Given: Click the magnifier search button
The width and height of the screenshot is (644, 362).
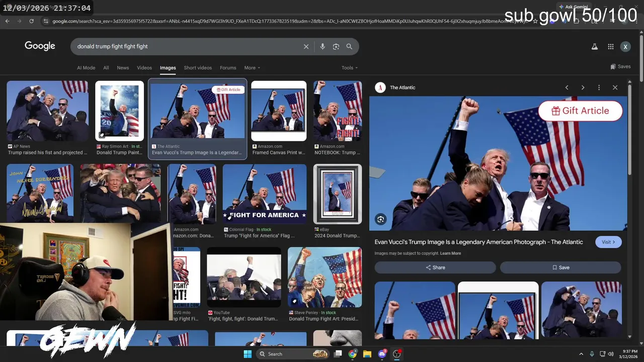Looking at the screenshot, I should pos(349,46).
